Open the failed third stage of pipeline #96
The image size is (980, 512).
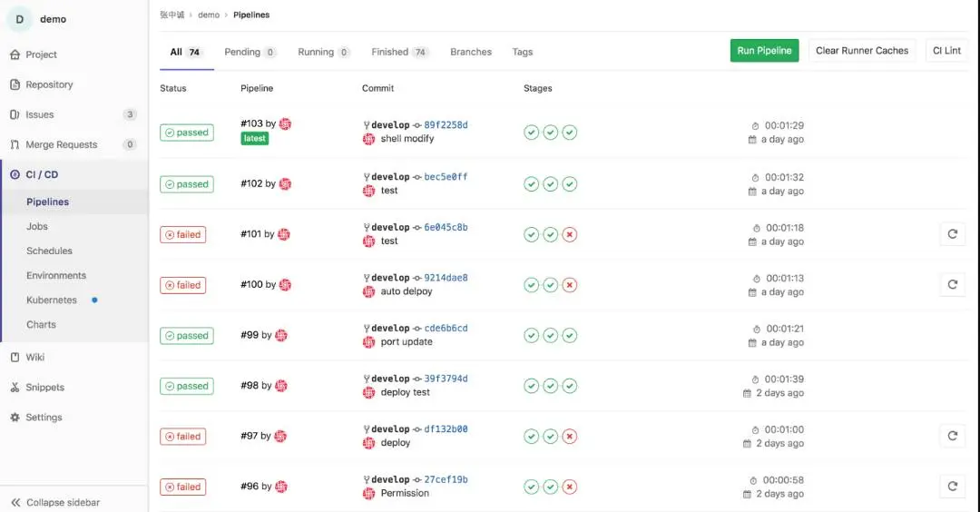569,487
